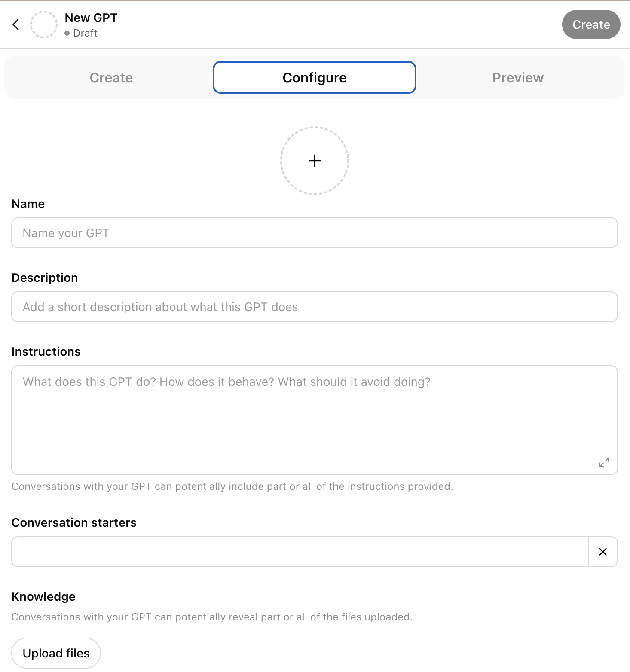
Task: Expand the Instructions editor to full size
Action: click(604, 462)
